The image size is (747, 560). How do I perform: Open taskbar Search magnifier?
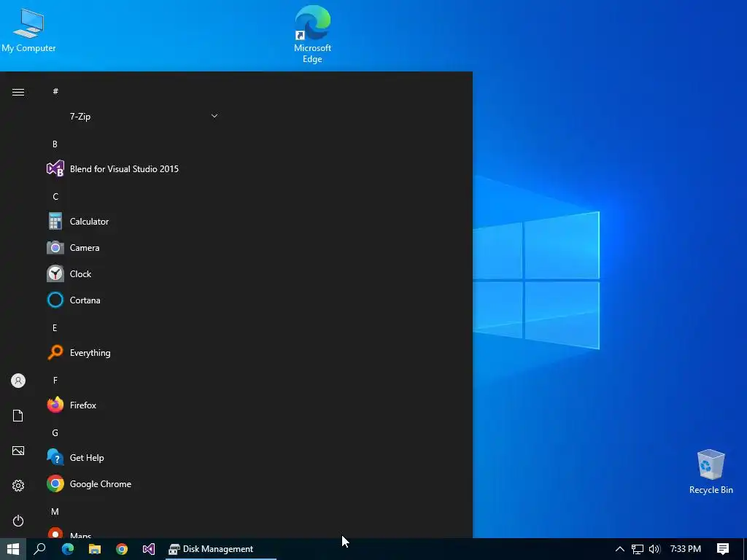point(40,549)
